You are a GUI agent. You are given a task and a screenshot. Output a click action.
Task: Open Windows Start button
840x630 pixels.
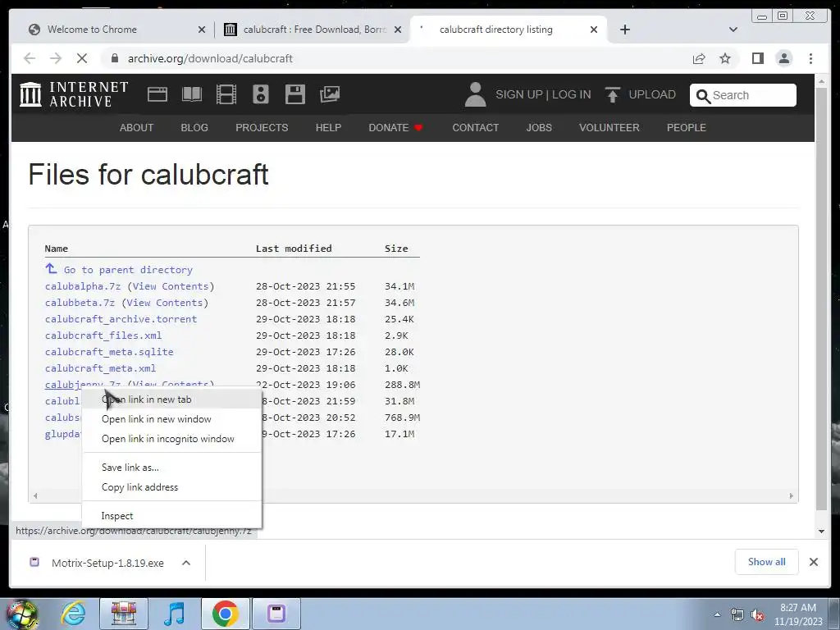pos(21,614)
